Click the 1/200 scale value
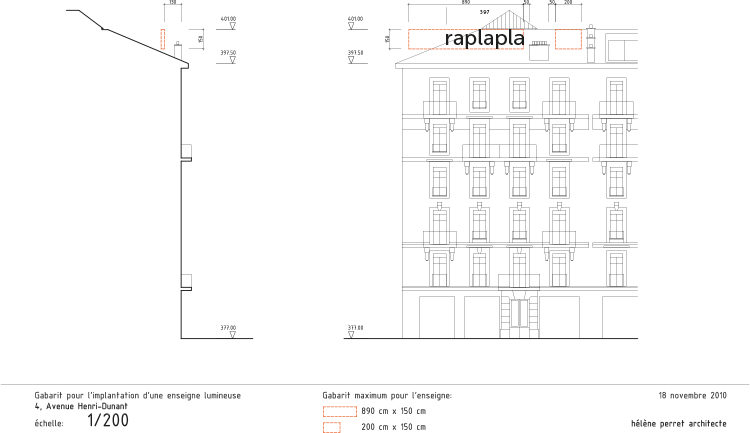Image resolution: width=750 pixels, height=433 pixels. coord(108,421)
